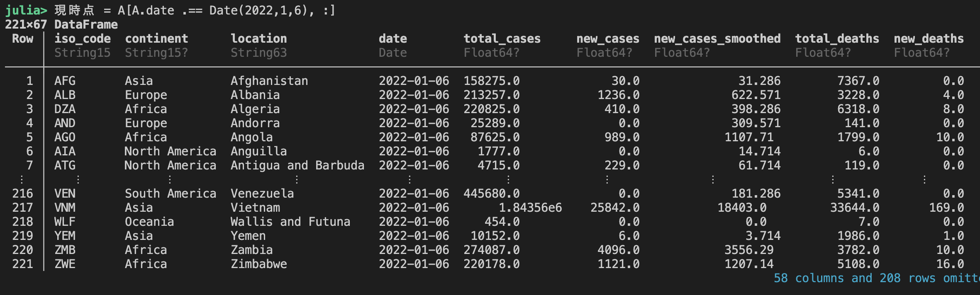Click the Zimbabwe location cell
The height and width of the screenshot is (295, 980).
click(258, 264)
